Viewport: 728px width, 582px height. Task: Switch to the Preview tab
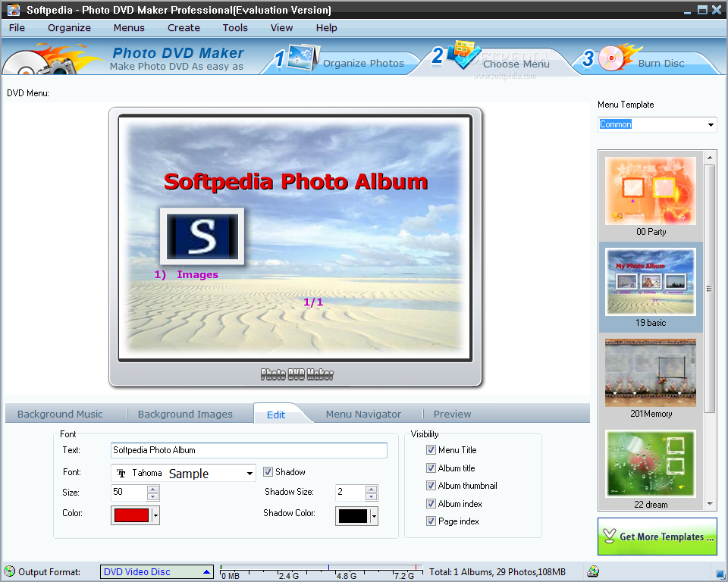(452, 414)
